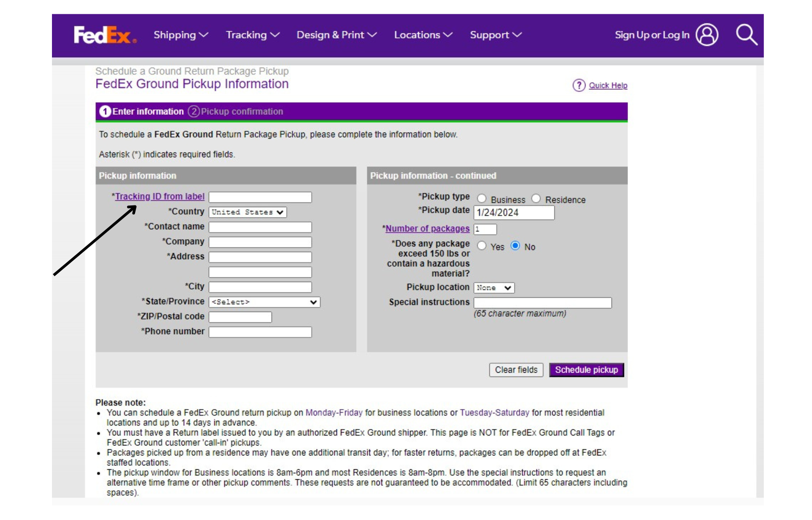Open the Country dropdown

(248, 212)
